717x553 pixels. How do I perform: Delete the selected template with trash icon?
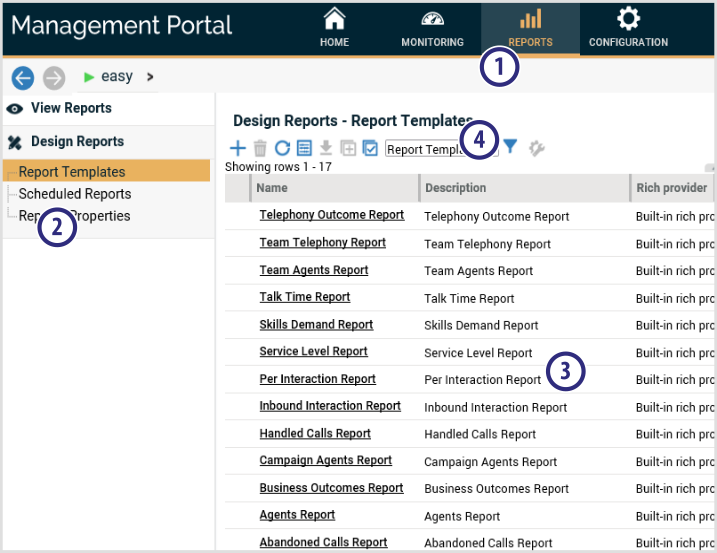click(x=260, y=148)
